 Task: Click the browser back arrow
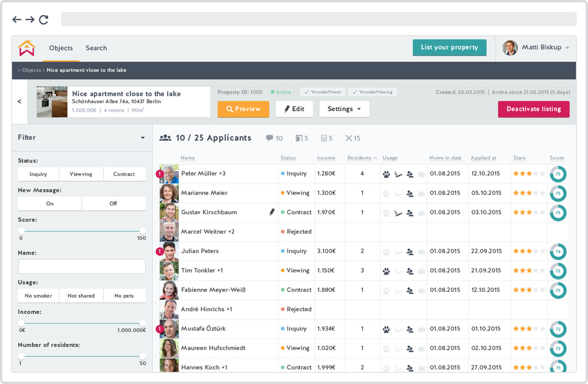click(x=17, y=20)
